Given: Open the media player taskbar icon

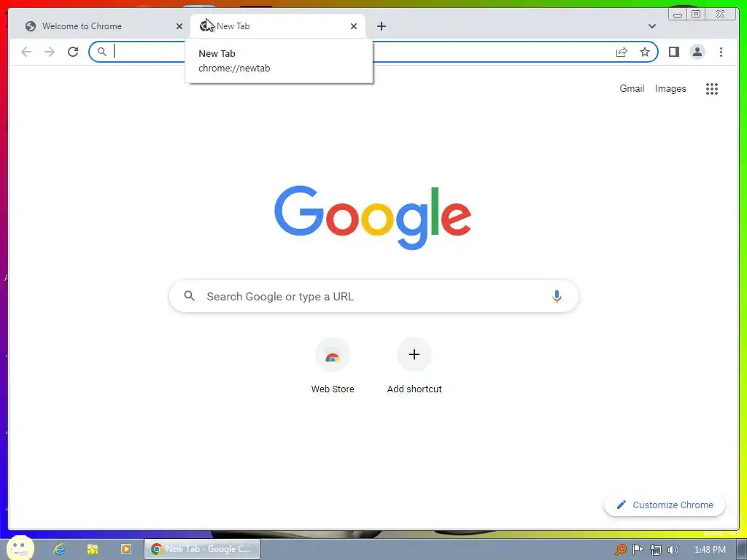Looking at the screenshot, I should tap(125, 549).
